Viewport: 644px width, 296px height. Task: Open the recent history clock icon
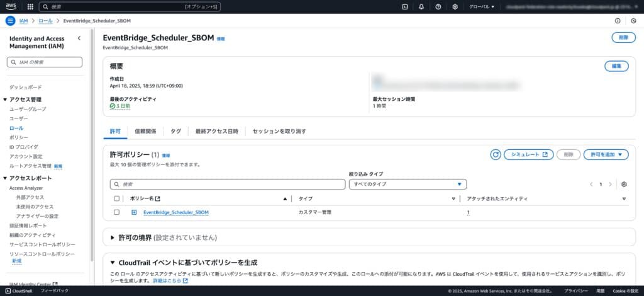pyautogui.click(x=633, y=21)
